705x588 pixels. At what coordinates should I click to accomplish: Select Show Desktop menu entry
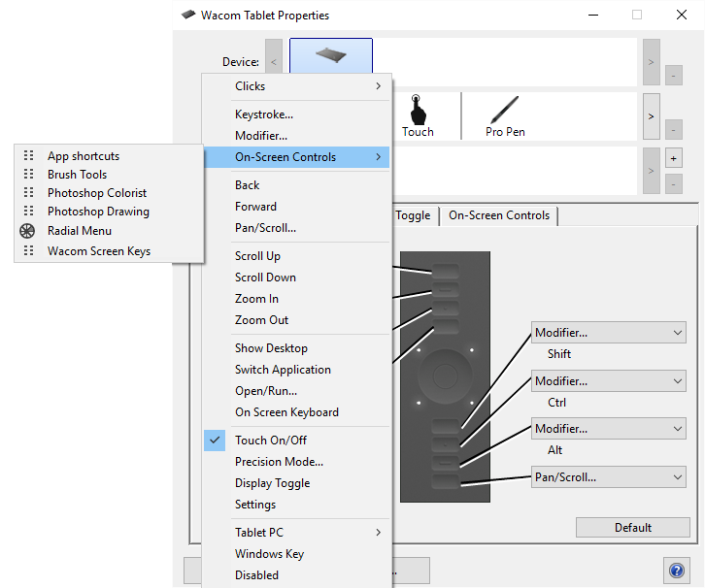tap(297, 348)
